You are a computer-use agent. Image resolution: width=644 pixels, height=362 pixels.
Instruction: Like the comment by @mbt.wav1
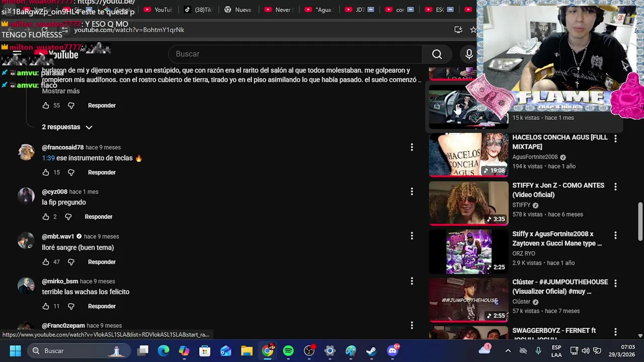click(x=46, y=262)
